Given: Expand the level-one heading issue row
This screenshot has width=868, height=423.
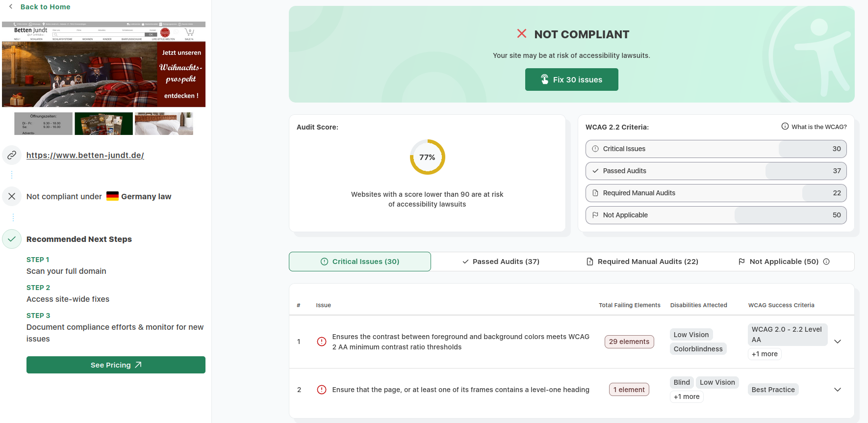Looking at the screenshot, I should pos(838,390).
